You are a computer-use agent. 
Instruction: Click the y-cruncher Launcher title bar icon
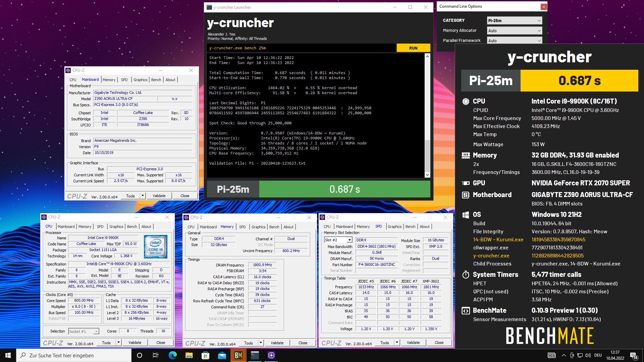point(209,7)
